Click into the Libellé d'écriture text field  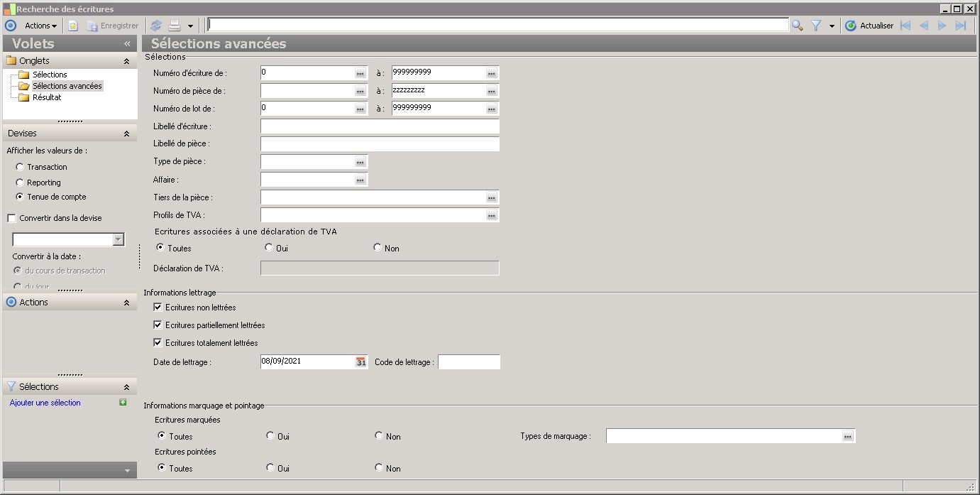[380, 126]
